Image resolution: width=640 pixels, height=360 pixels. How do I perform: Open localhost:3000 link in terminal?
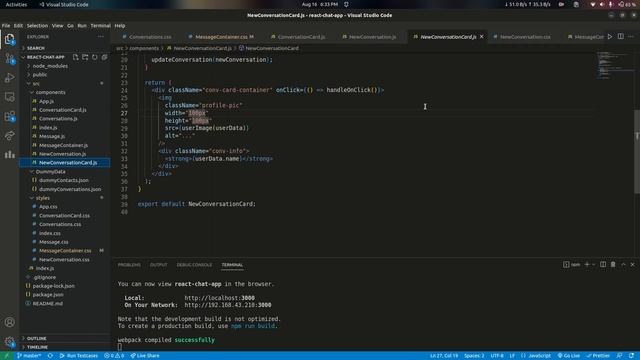point(219,298)
